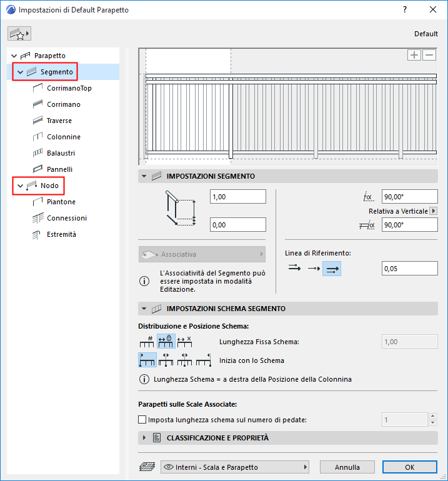The width and height of the screenshot is (448, 481).
Task: Open the Interni - Scala e Parapetto layer dropdown
Action: coord(235,467)
